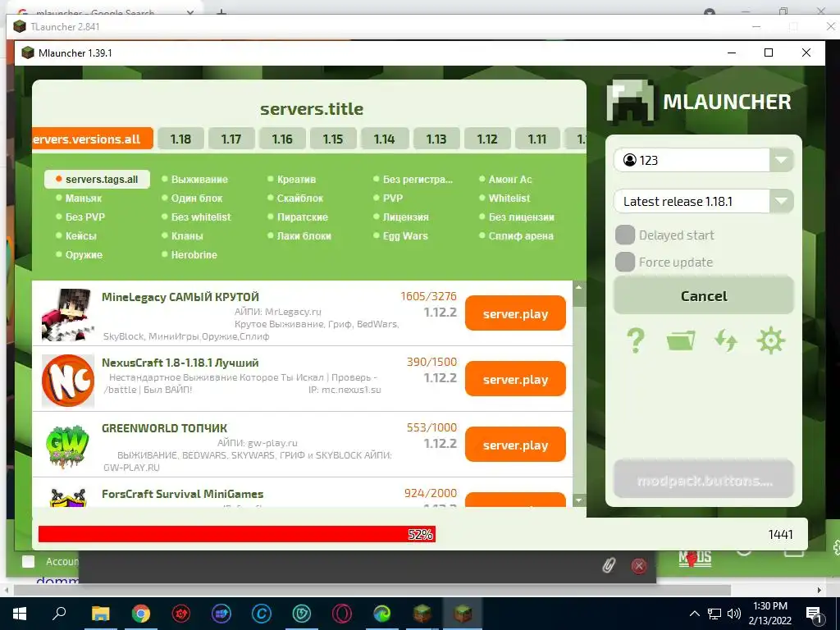
Task: Open the 123 account combo box
Action: pos(703,160)
